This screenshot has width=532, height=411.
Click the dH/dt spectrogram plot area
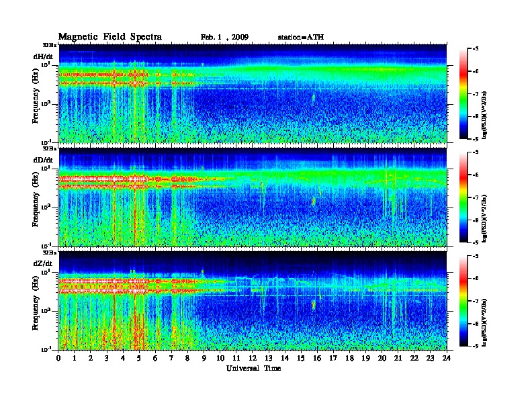253,93
